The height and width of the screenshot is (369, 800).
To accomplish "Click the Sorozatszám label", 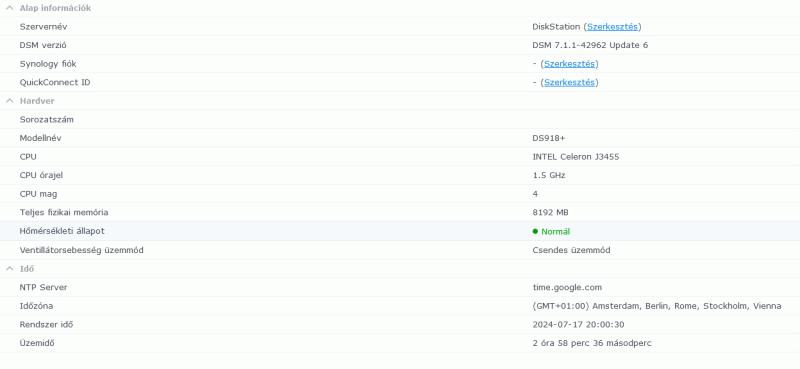I will pos(46,120).
